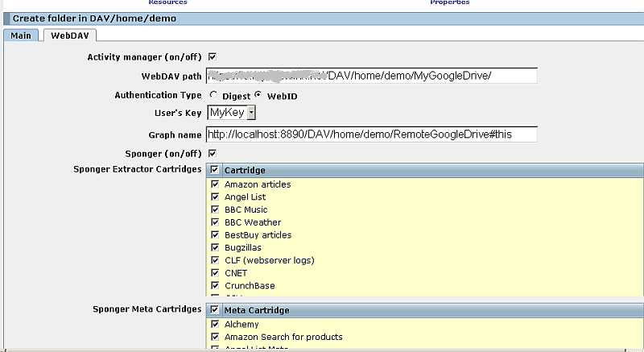Select Digest authentication type
Image resolution: width=644 pixels, height=352 pixels.
pos(213,95)
